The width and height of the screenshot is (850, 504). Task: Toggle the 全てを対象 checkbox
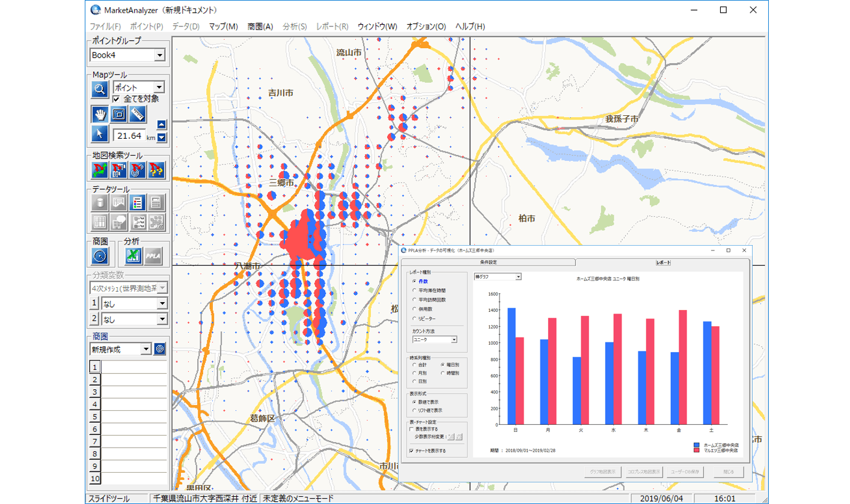[117, 99]
